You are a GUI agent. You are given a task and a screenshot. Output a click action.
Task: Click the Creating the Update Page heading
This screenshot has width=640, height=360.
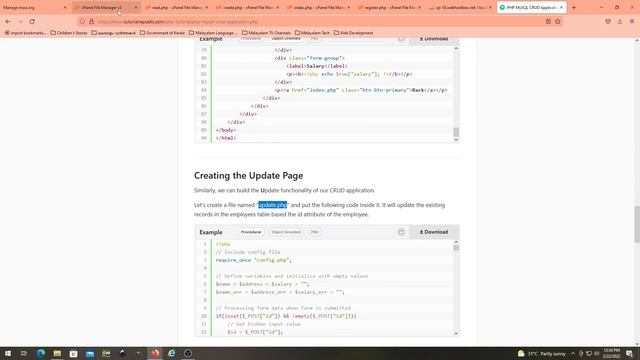point(248,176)
